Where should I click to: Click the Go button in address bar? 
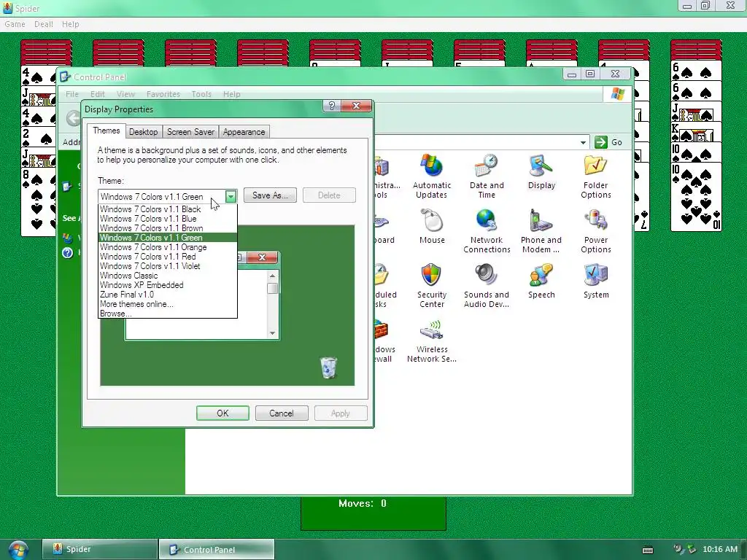609,142
